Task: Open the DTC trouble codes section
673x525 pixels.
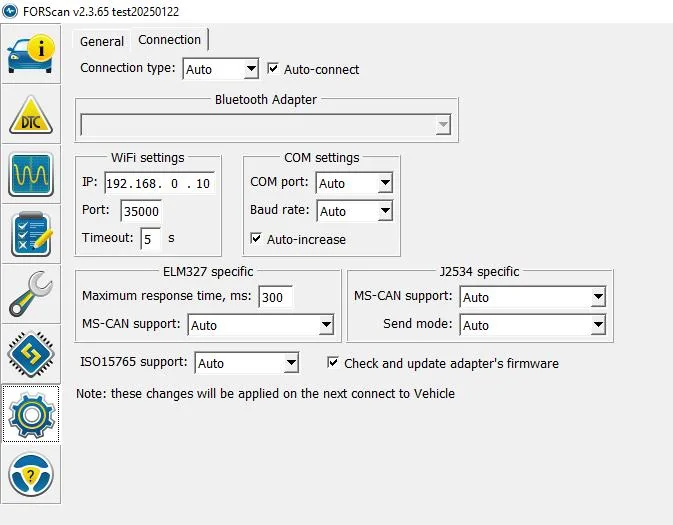Action: coord(31,115)
